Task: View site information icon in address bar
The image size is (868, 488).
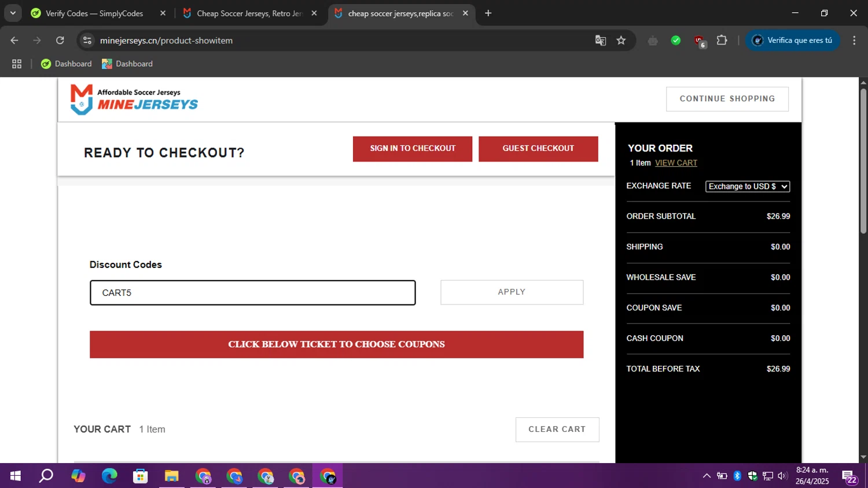Action: (87, 41)
